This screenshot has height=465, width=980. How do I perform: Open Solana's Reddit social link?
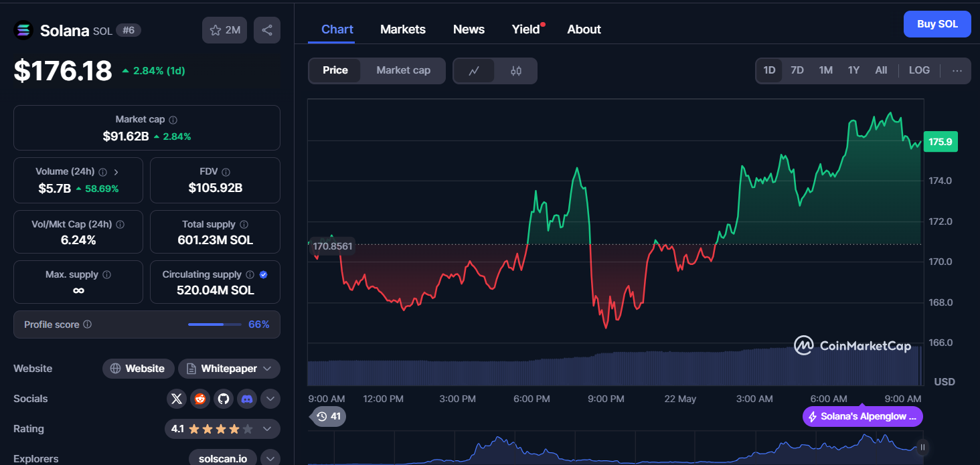200,399
